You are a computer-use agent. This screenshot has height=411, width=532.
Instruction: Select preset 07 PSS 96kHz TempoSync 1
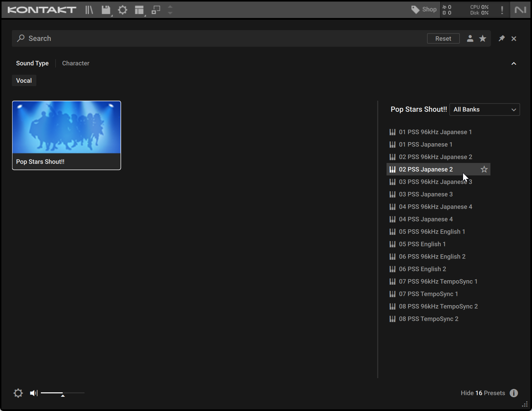click(438, 281)
